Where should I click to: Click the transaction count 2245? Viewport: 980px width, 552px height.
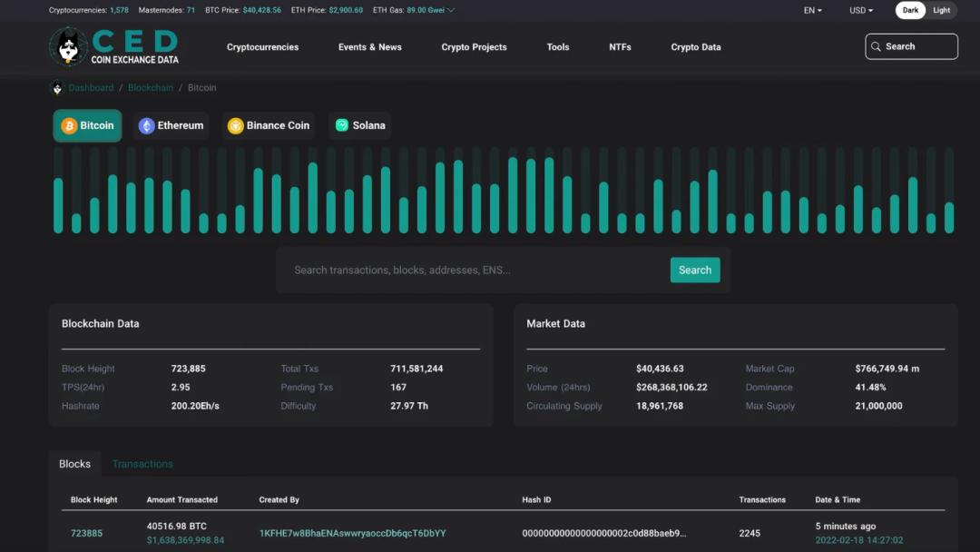(x=750, y=533)
